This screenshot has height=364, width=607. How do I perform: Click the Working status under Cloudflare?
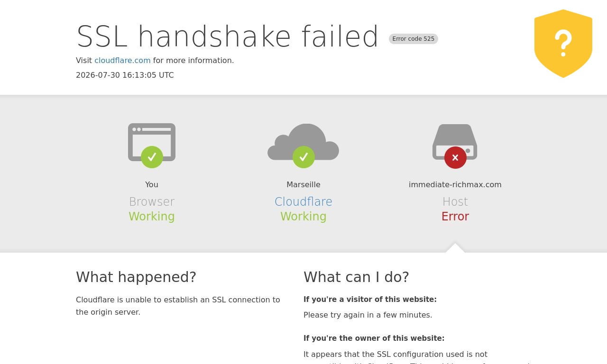(303, 217)
